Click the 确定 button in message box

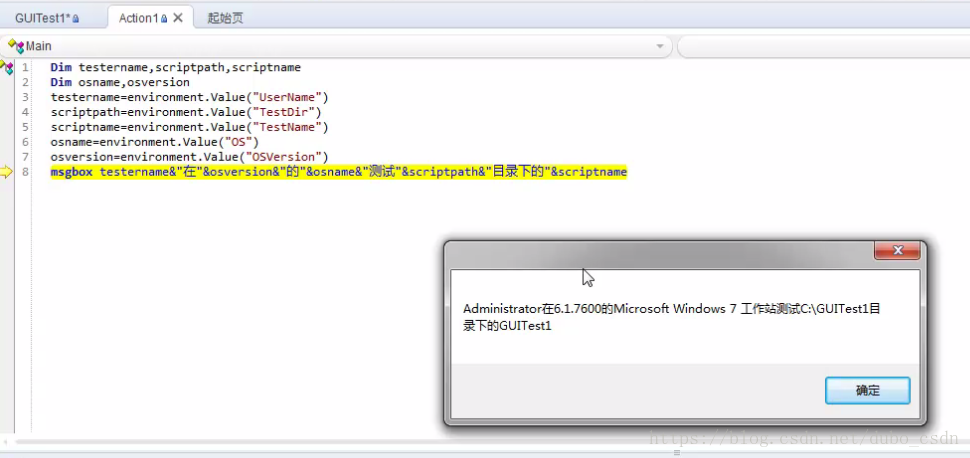pos(867,391)
